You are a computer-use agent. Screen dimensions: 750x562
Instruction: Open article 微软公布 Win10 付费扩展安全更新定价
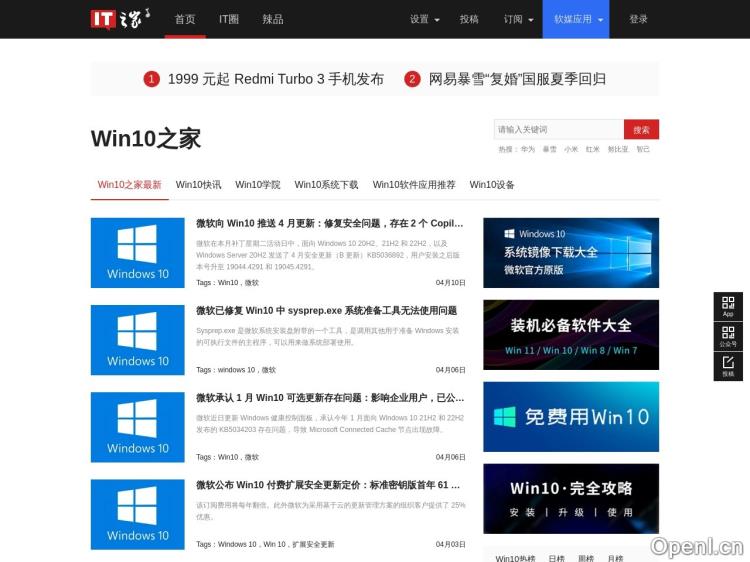coord(328,485)
